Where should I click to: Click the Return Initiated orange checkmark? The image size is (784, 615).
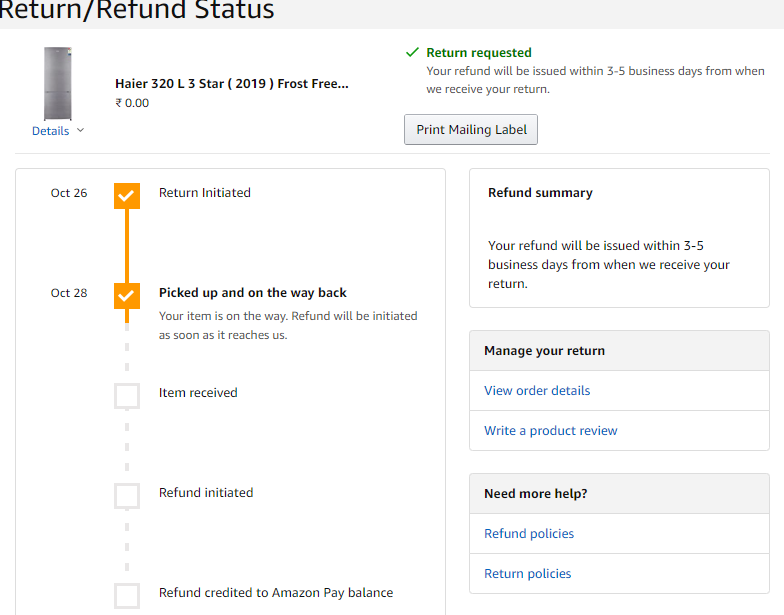click(x=127, y=196)
